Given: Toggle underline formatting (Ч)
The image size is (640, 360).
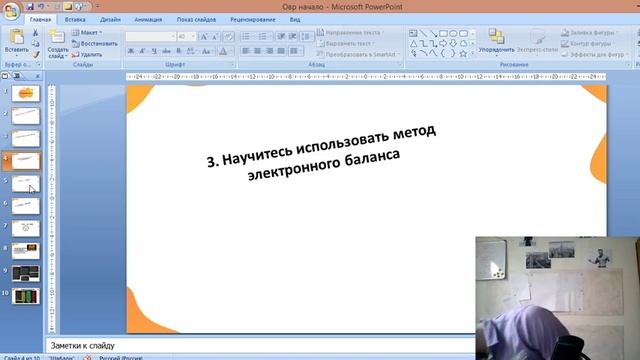Looking at the screenshot, I should pyautogui.click(x=154, y=51).
